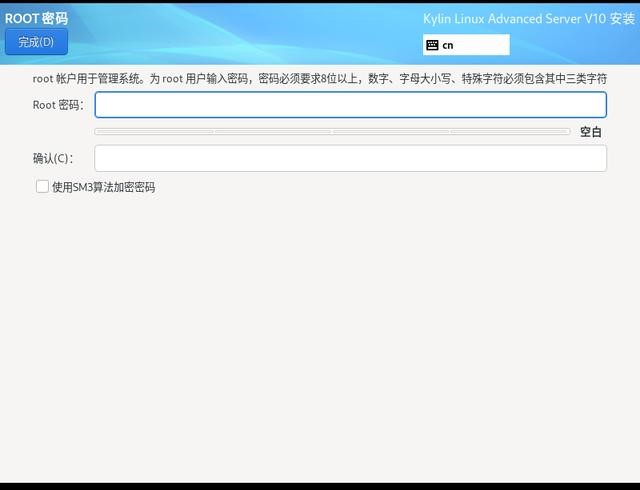The width and height of the screenshot is (640, 490).
Task: Focus the Root 密码 password field
Action: (x=351, y=105)
